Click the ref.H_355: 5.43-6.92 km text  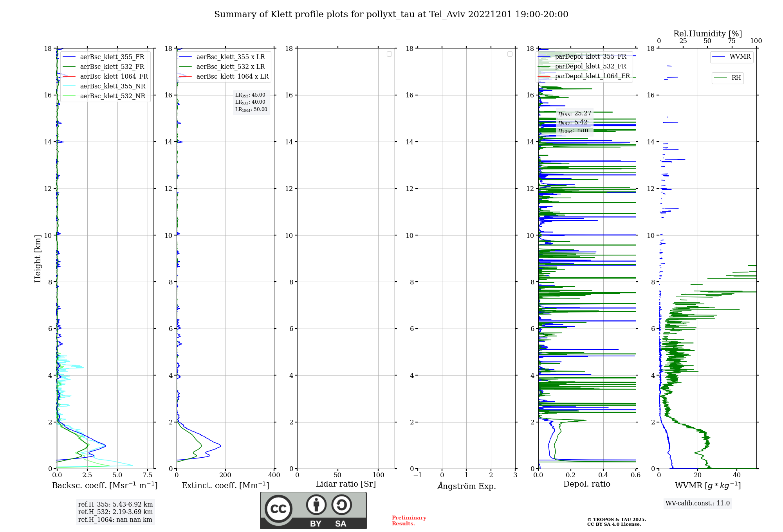(x=115, y=505)
